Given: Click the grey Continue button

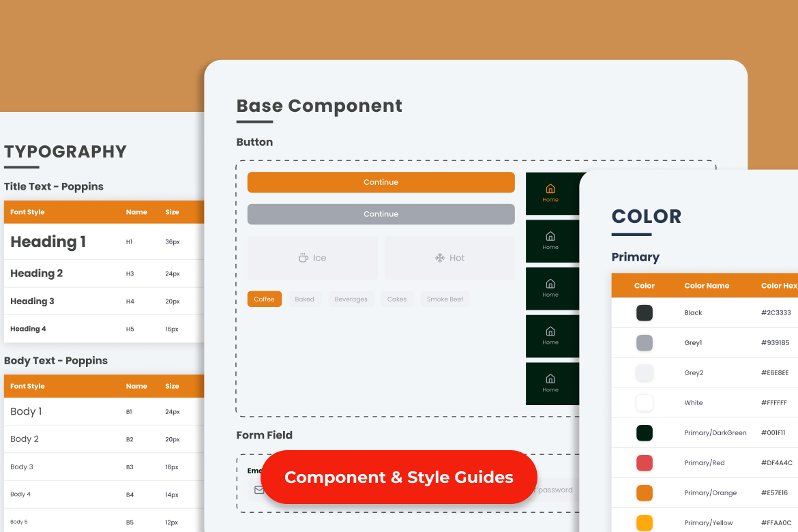Looking at the screenshot, I should point(381,214).
